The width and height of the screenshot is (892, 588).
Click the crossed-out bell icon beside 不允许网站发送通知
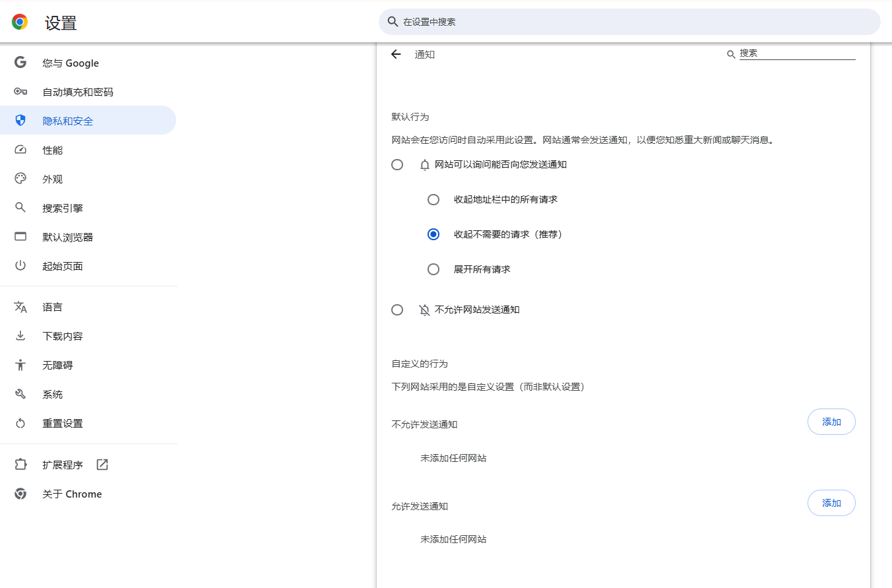(x=425, y=310)
